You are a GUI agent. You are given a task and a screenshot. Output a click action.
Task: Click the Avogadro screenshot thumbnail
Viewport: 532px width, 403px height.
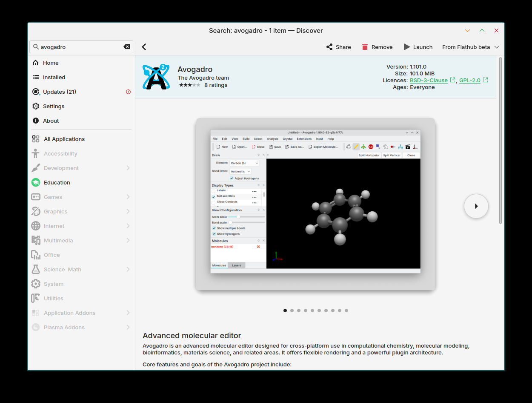[x=315, y=201]
